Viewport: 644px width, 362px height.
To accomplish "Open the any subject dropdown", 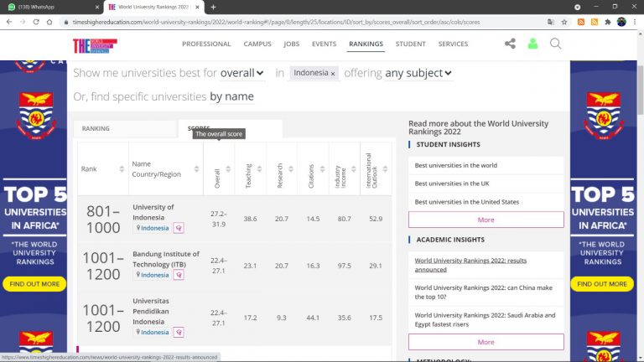I will tap(418, 73).
